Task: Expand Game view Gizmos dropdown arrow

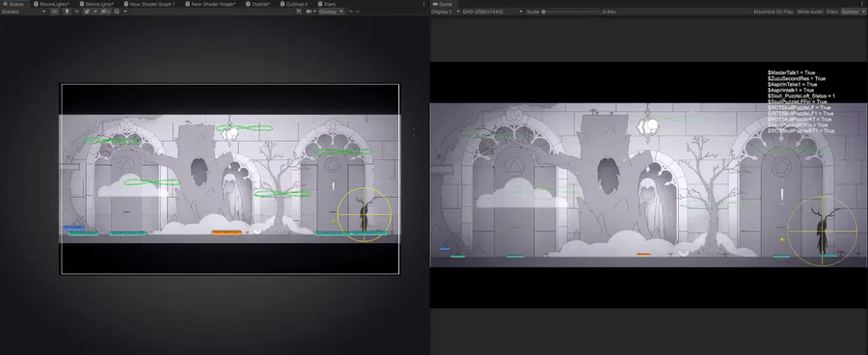Action: coord(863,11)
